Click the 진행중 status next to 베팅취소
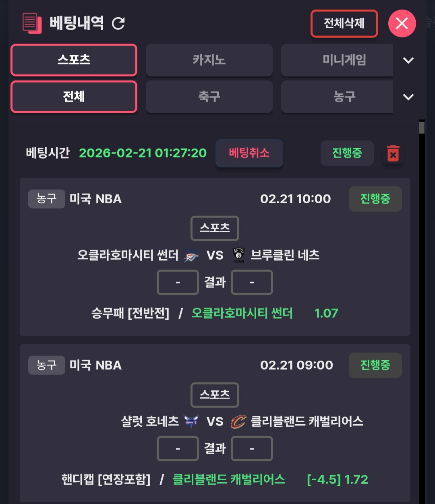 (347, 153)
